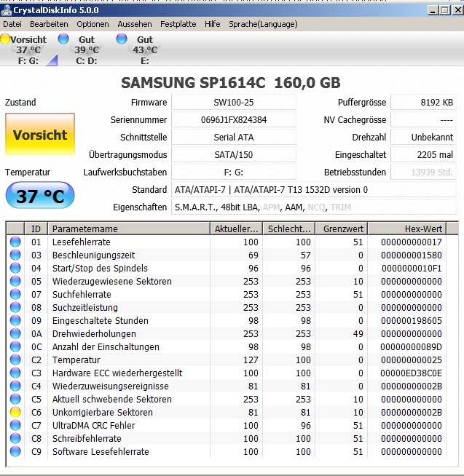The height and width of the screenshot is (476, 464).
Task: Click the Aktueller column header
Action: click(x=237, y=229)
